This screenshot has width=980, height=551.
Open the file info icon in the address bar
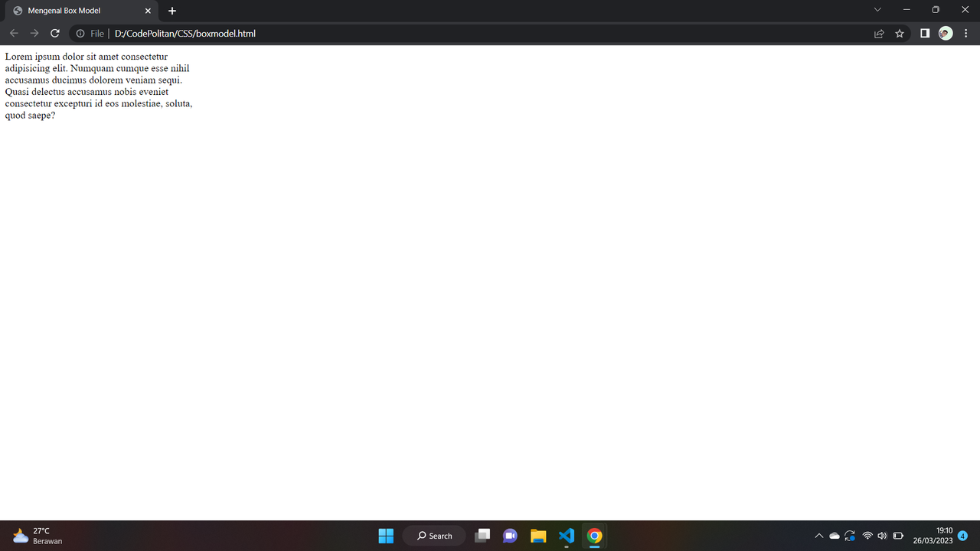tap(80, 33)
